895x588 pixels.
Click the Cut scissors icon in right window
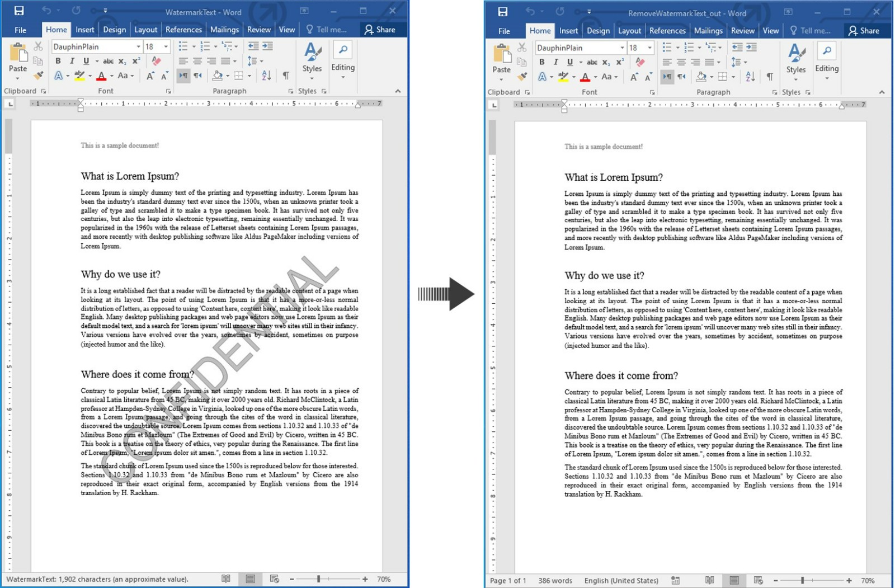pyautogui.click(x=522, y=48)
